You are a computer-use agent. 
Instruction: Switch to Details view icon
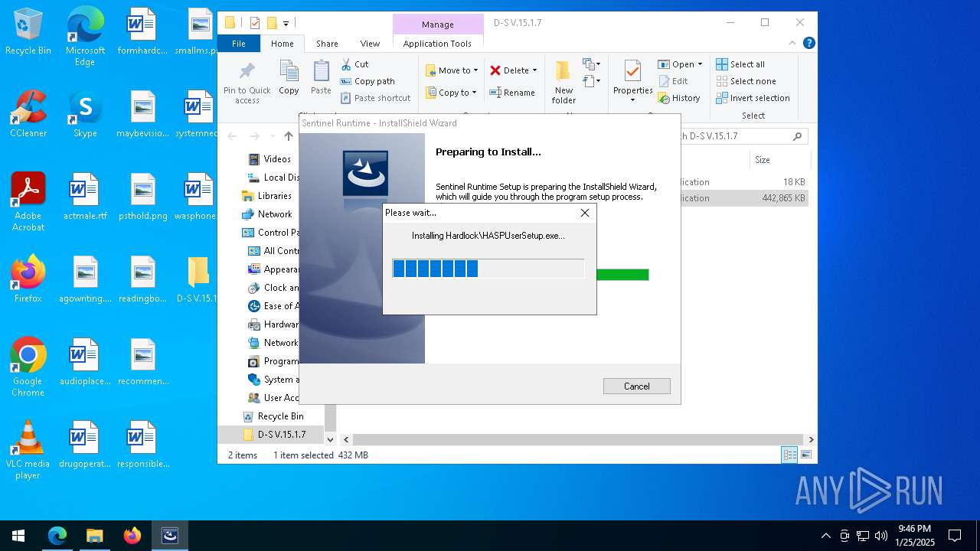(x=789, y=455)
